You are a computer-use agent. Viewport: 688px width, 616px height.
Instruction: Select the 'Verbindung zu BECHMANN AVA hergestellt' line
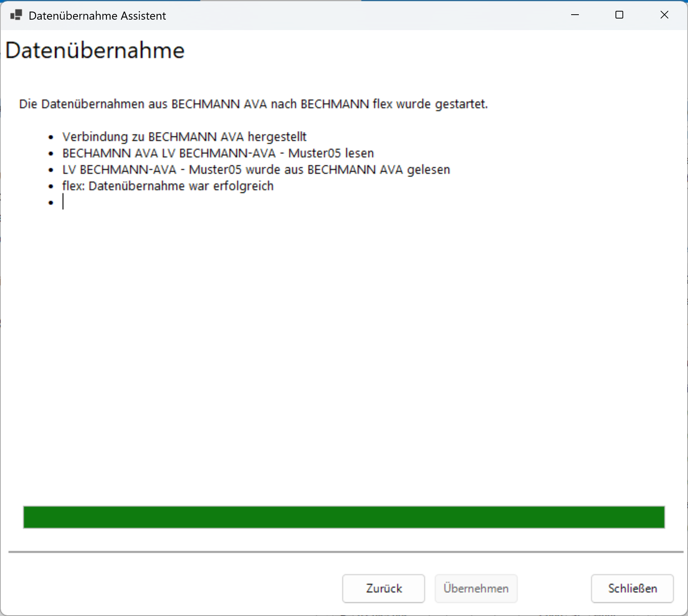coord(184,137)
